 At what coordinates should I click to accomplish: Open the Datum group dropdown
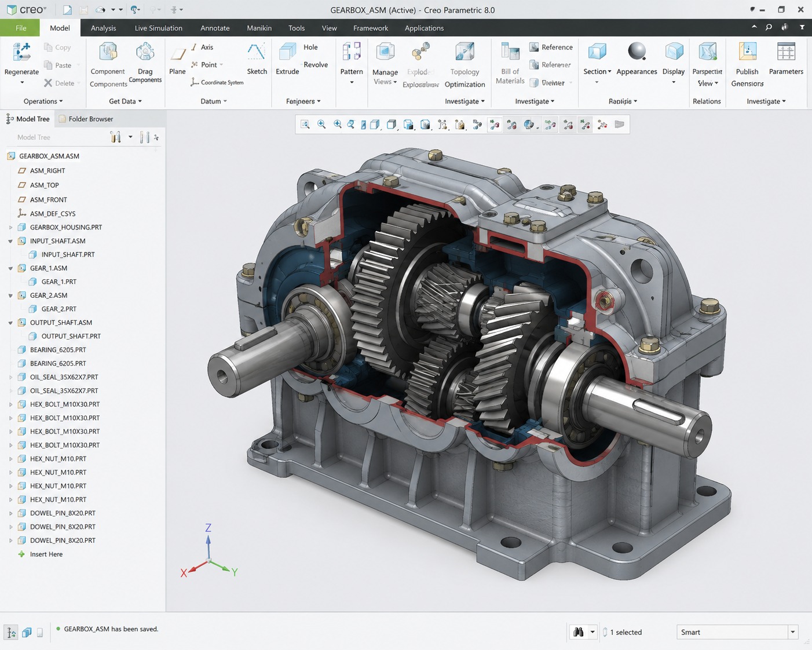pyautogui.click(x=213, y=101)
